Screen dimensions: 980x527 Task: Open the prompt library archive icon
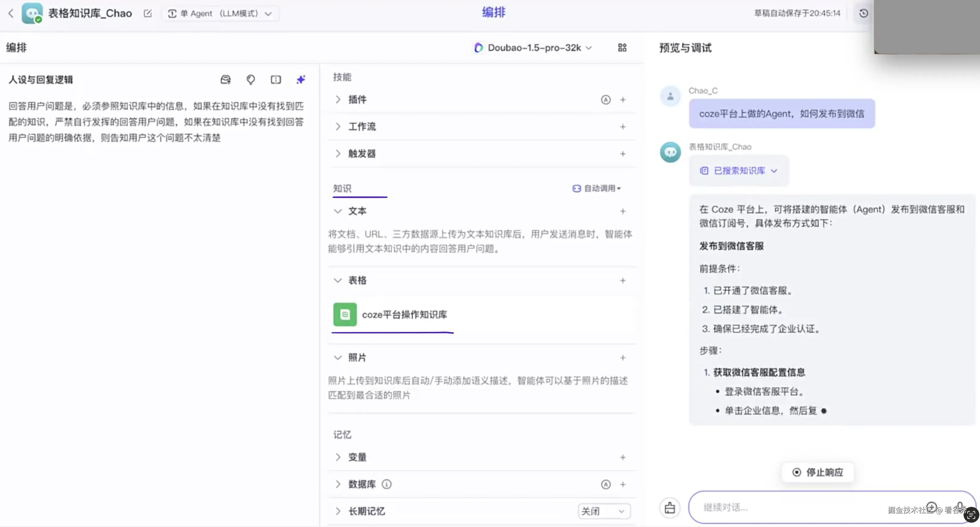tap(225, 80)
